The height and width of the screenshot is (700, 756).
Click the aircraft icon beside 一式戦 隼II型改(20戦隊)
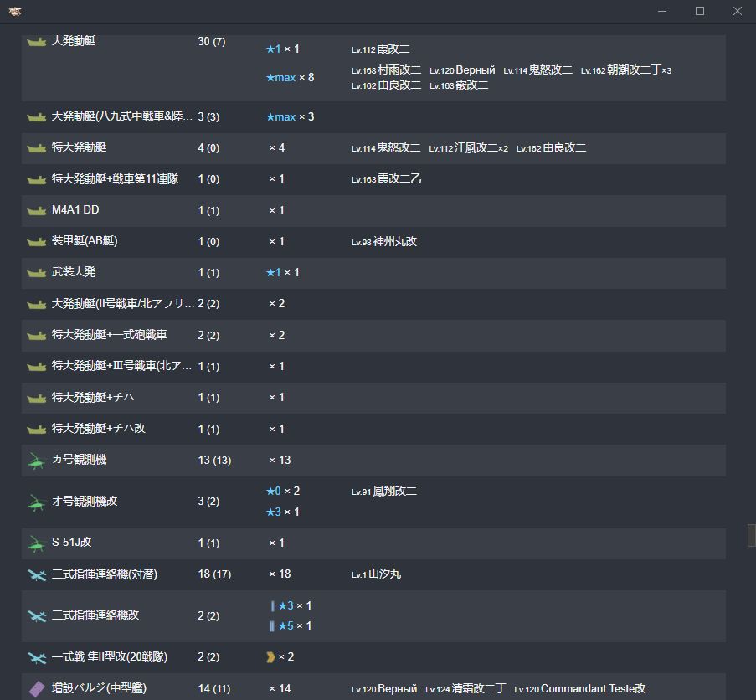click(x=37, y=657)
